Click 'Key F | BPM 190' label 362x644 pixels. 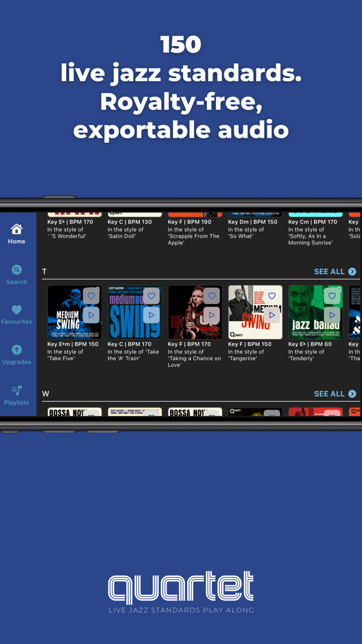click(x=190, y=222)
